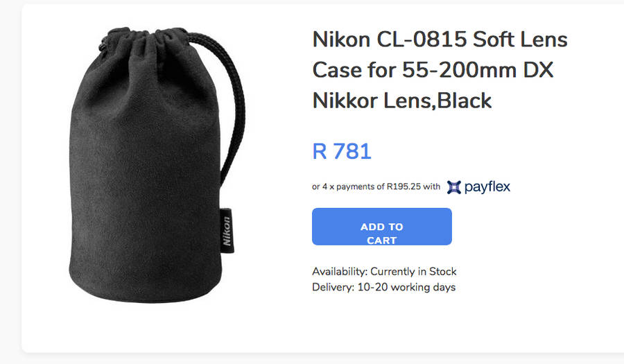Click the R 781 price
The width and height of the screenshot is (624, 364).
click(342, 150)
